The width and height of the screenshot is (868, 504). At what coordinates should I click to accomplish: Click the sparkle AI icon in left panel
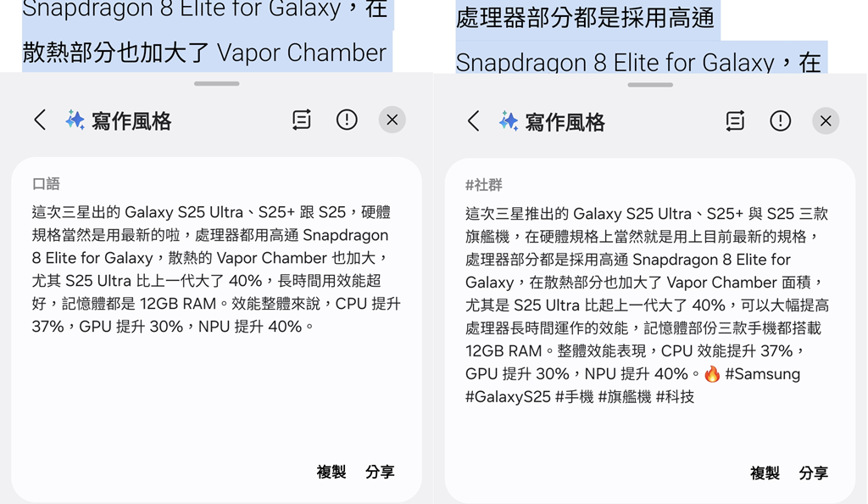tap(75, 120)
